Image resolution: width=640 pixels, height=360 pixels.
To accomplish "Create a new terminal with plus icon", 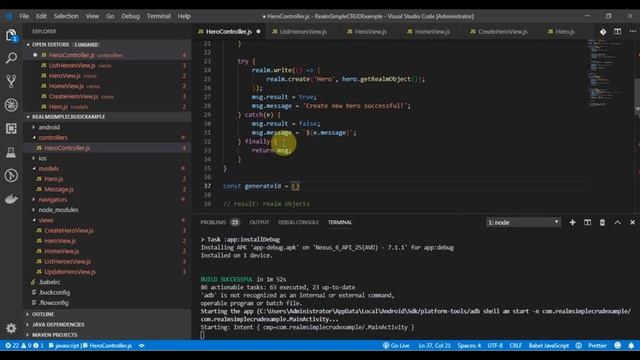I will click(x=572, y=222).
